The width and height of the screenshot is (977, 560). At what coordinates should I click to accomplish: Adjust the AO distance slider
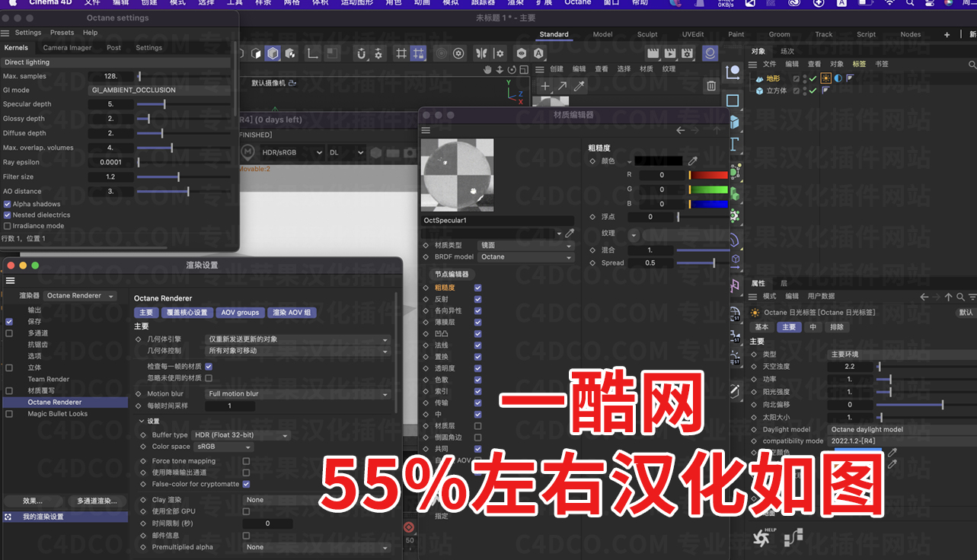(x=184, y=192)
